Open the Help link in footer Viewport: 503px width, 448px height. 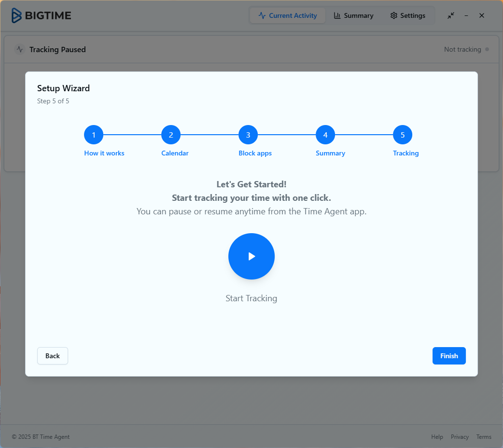tap(437, 437)
